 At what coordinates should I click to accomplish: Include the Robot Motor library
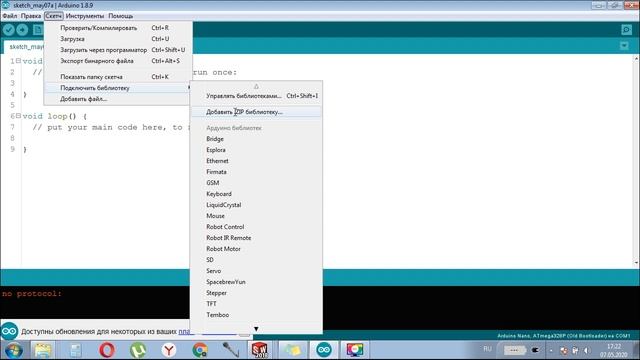(x=223, y=249)
